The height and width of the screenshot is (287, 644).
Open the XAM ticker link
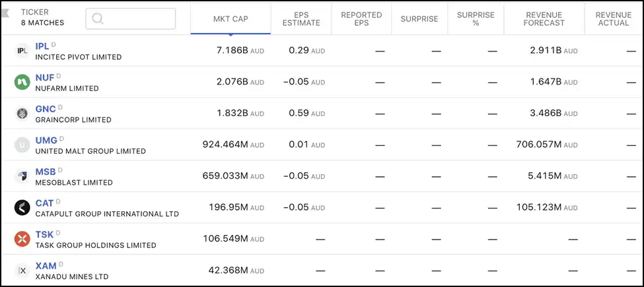[x=46, y=266]
